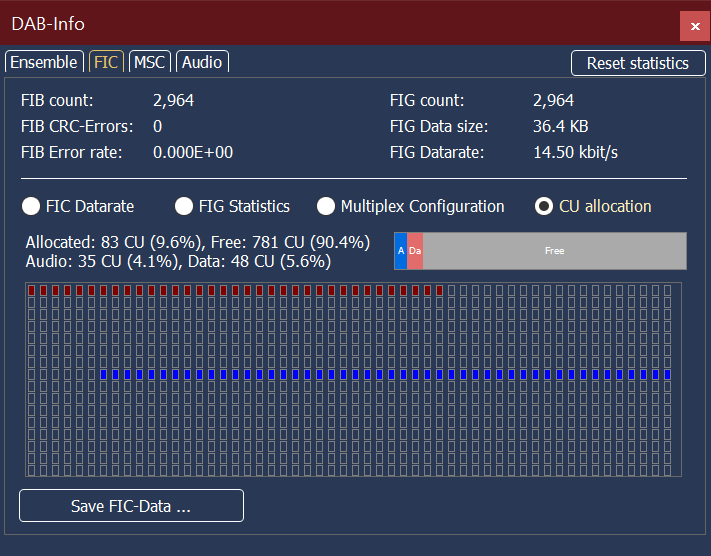Select the CU allocation radio button

[x=544, y=206]
